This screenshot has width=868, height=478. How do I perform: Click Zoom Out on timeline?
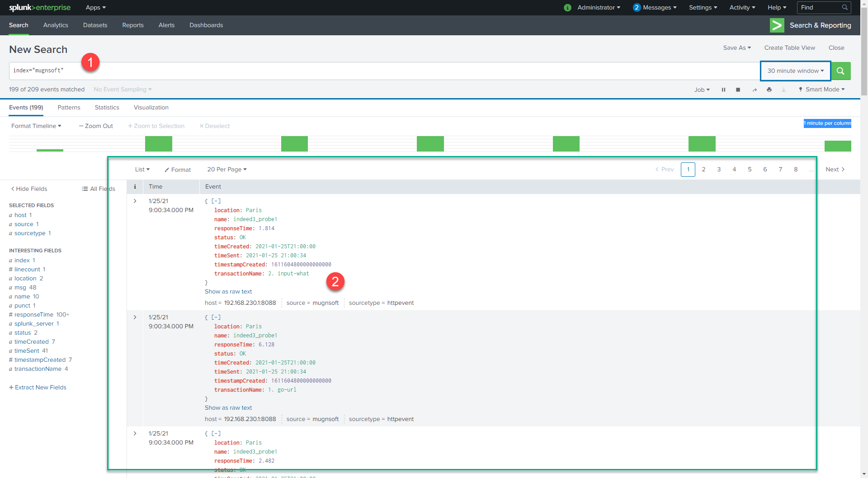click(96, 126)
